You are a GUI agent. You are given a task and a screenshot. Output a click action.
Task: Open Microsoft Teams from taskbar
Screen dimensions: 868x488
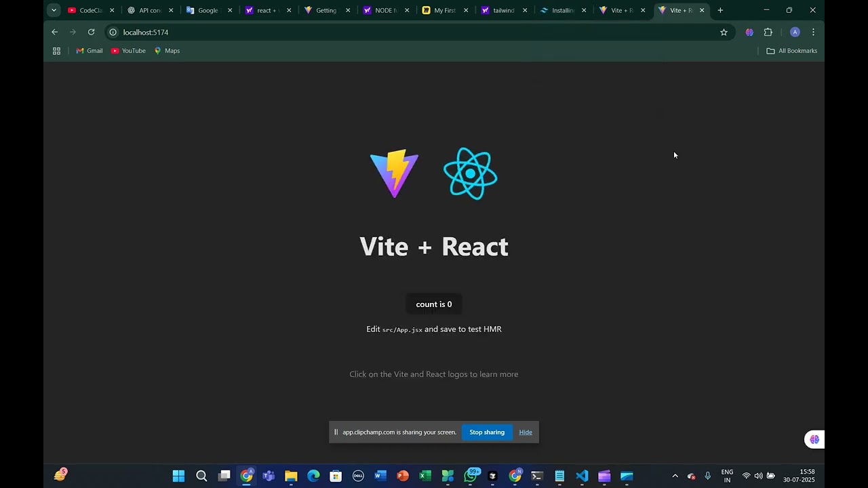269,476
